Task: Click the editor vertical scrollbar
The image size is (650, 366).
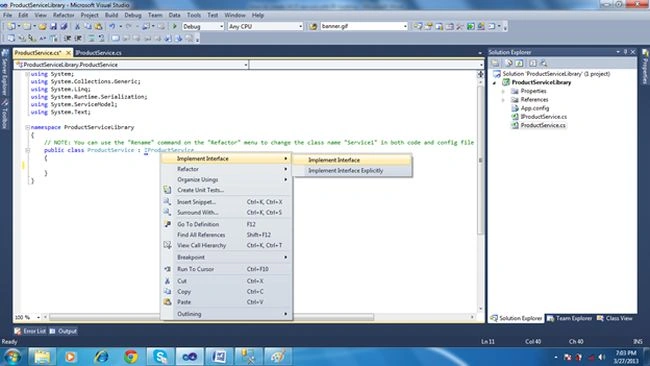Action: 480,160
